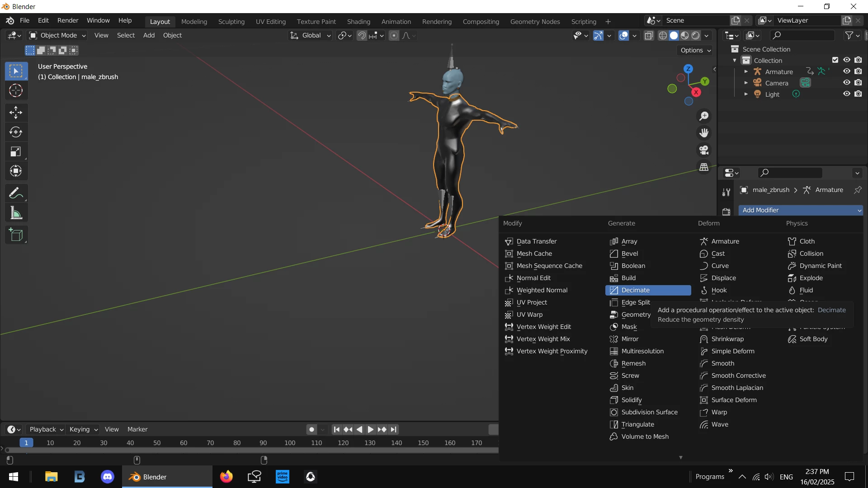
Task: Toggle camera view in viewport
Action: [704, 150]
